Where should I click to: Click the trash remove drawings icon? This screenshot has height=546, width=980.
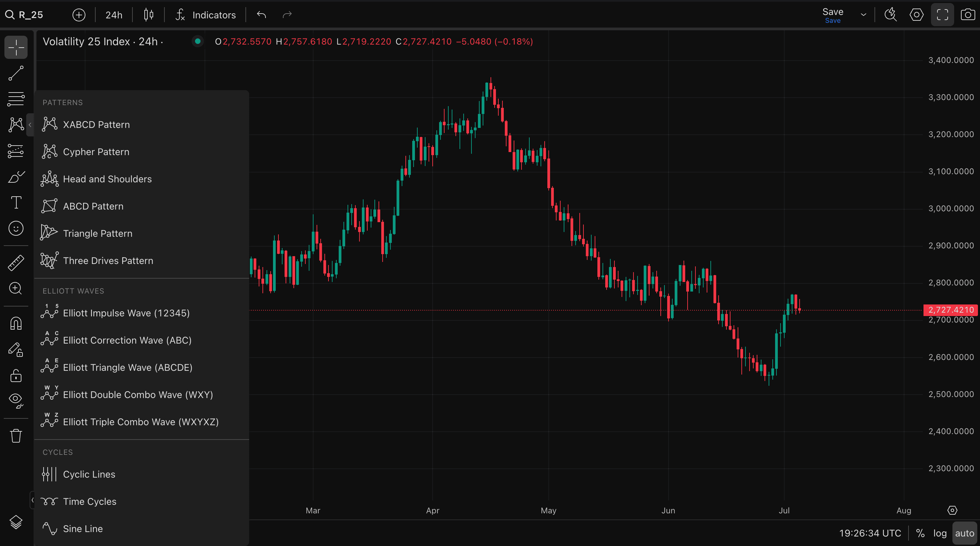pyautogui.click(x=16, y=436)
